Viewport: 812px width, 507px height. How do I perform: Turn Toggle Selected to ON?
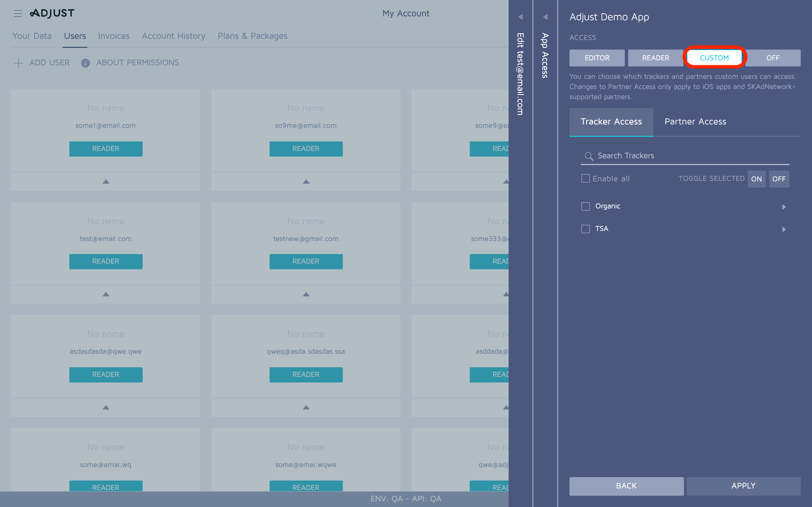(757, 179)
